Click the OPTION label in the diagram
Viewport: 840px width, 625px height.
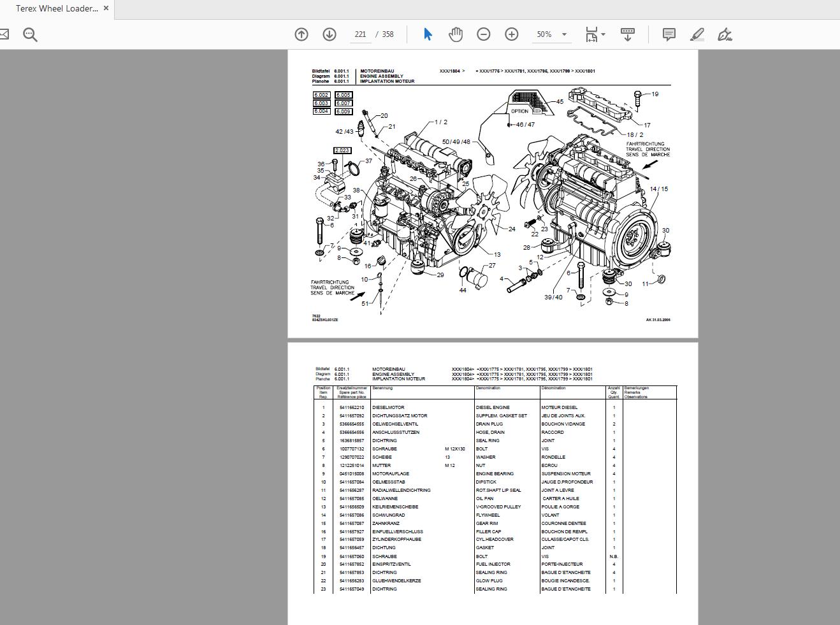tap(520, 111)
